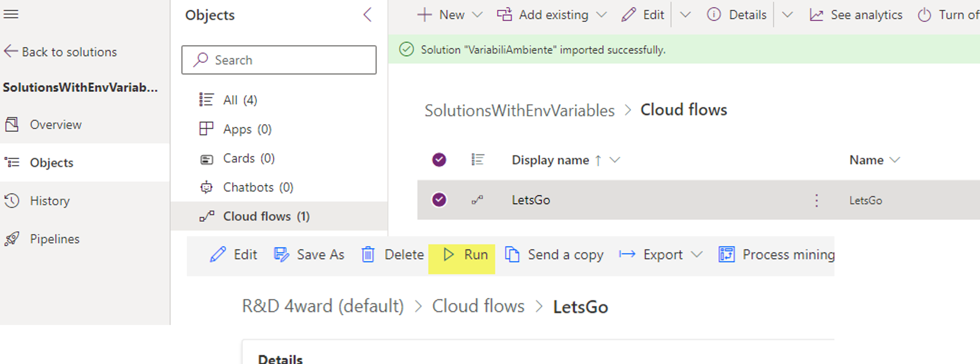The width and height of the screenshot is (980, 364).
Task: Click the Back to solutions arrow
Action: click(11, 51)
